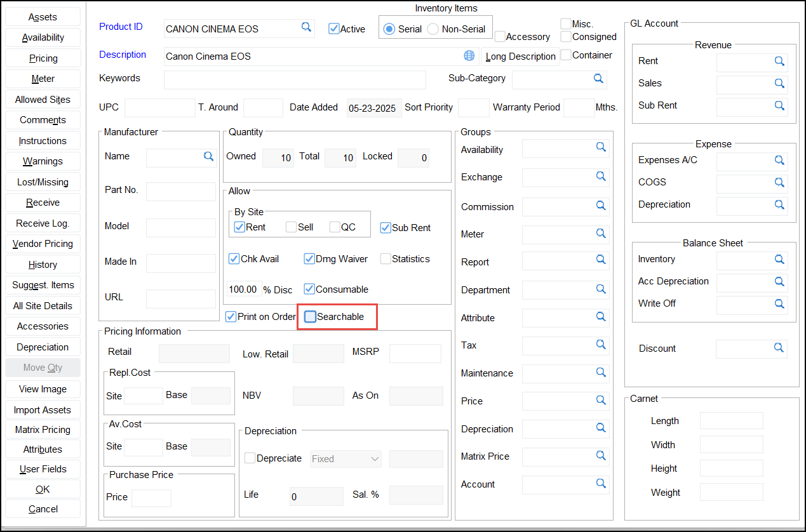Viewport: 806px width, 532px height.
Task: Enable the Searchable checkbox
Action: click(310, 317)
